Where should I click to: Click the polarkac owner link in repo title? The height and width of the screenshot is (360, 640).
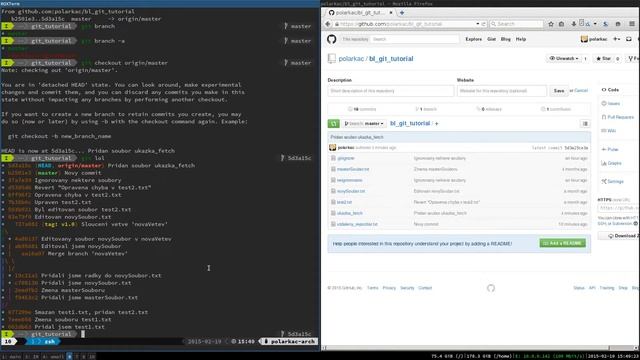(x=351, y=59)
